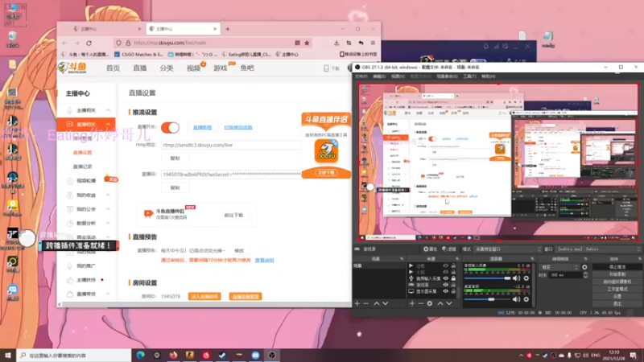Toggle lock for 音频输入采集 source
The width and height of the screenshot is (644, 362).
pyautogui.click(x=453, y=278)
